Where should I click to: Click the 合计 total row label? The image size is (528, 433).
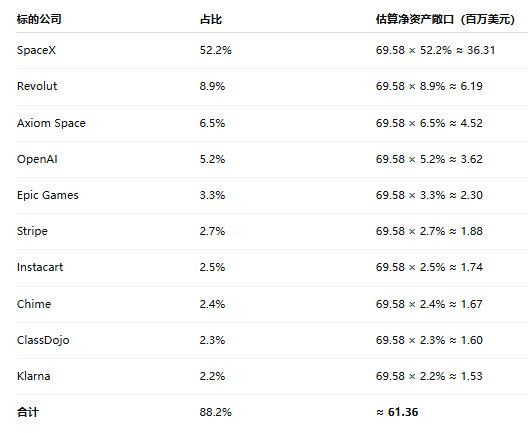click(x=28, y=412)
